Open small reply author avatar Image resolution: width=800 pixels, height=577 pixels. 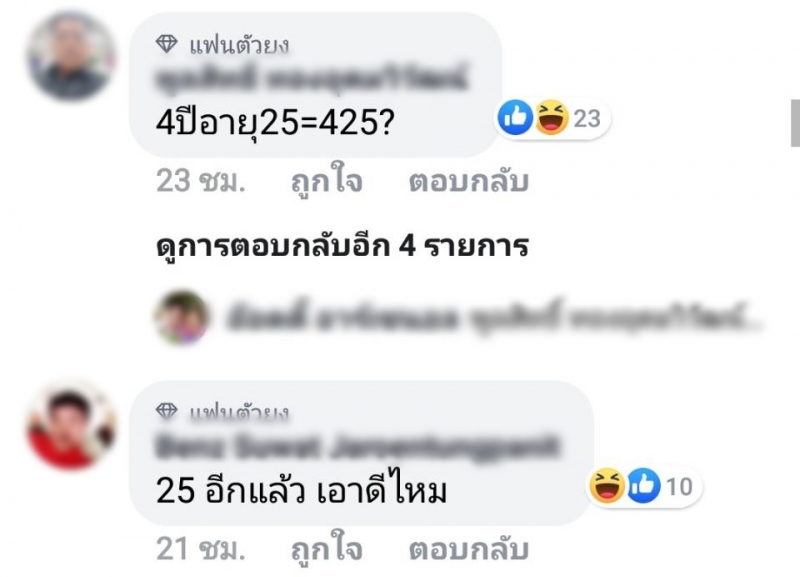click(182, 317)
